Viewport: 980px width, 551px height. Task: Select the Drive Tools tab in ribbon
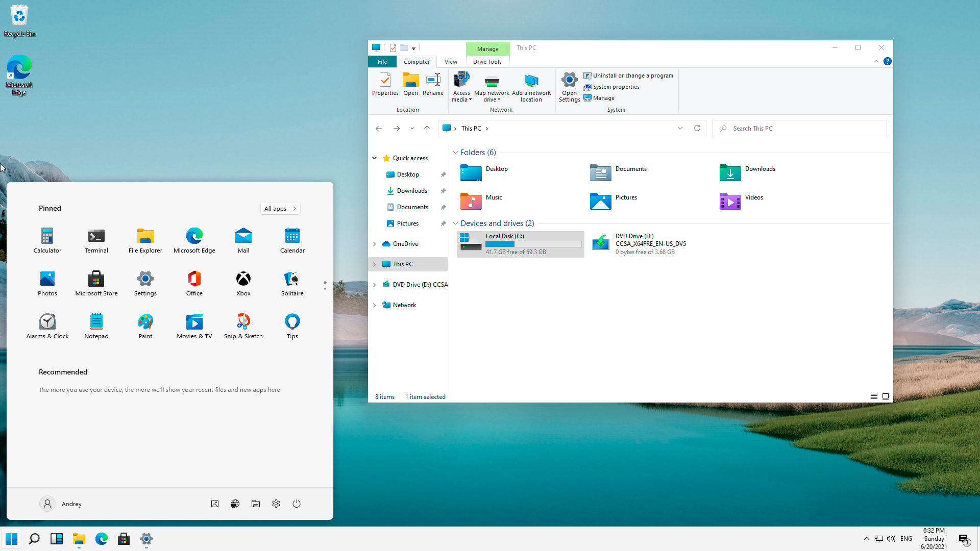[x=486, y=61]
